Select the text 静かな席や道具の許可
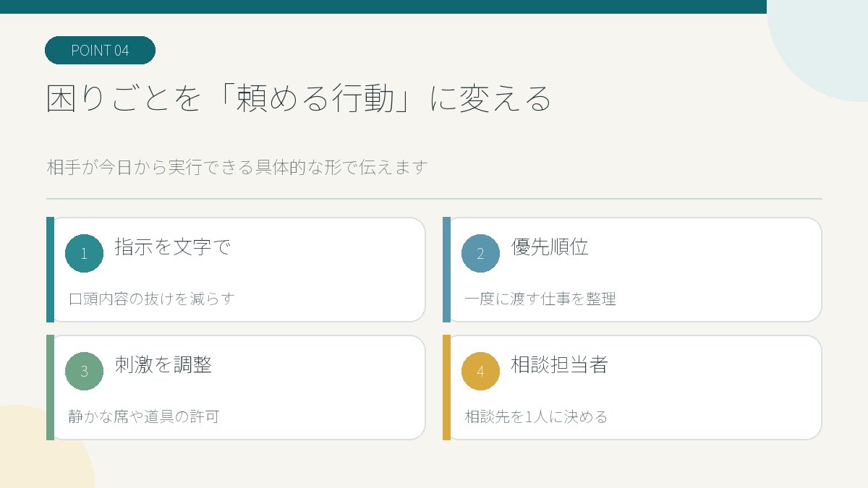 [x=143, y=416]
